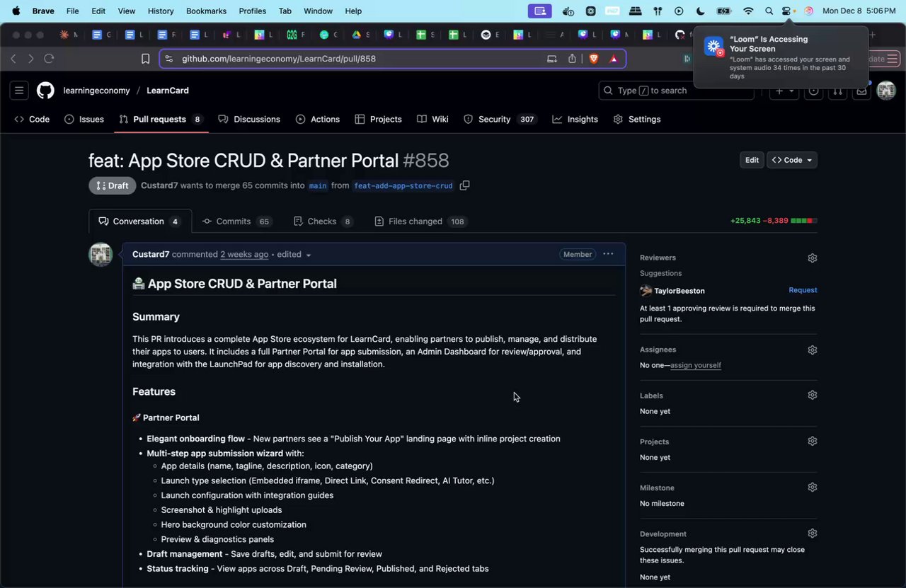Screen dimensions: 906x588
Task: Expand the edited history dropdown caret
Action: [309, 255]
